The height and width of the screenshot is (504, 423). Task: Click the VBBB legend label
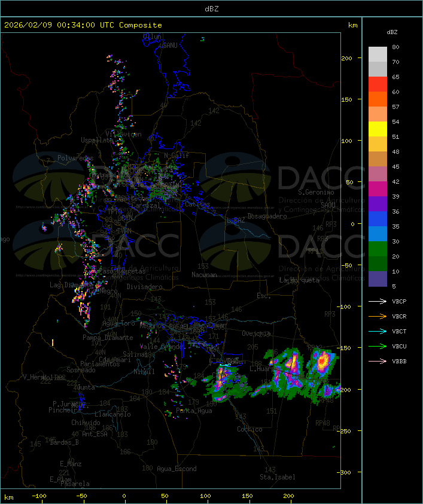click(x=399, y=362)
